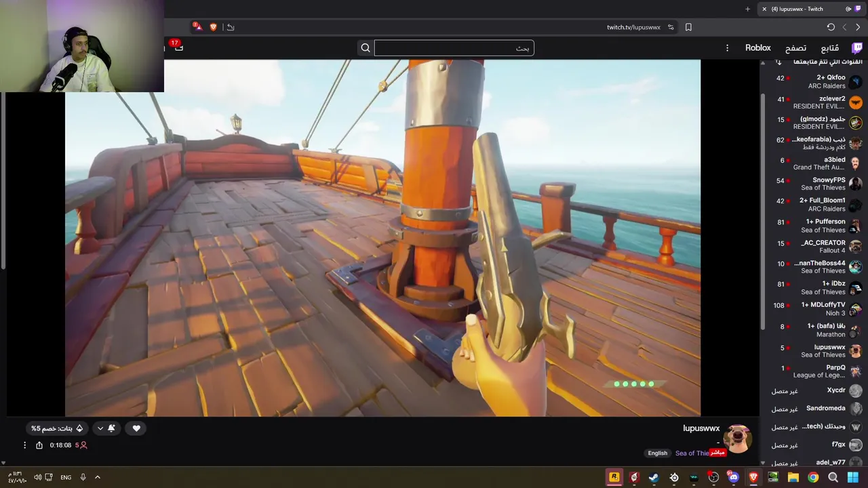Click the Twitch search magnifier button
868x488 pixels.
(366, 48)
